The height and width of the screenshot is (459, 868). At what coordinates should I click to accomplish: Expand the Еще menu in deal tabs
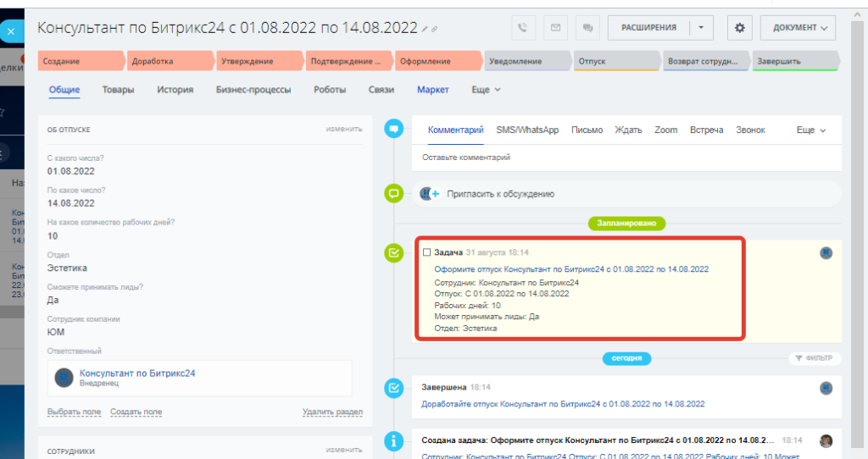click(486, 90)
